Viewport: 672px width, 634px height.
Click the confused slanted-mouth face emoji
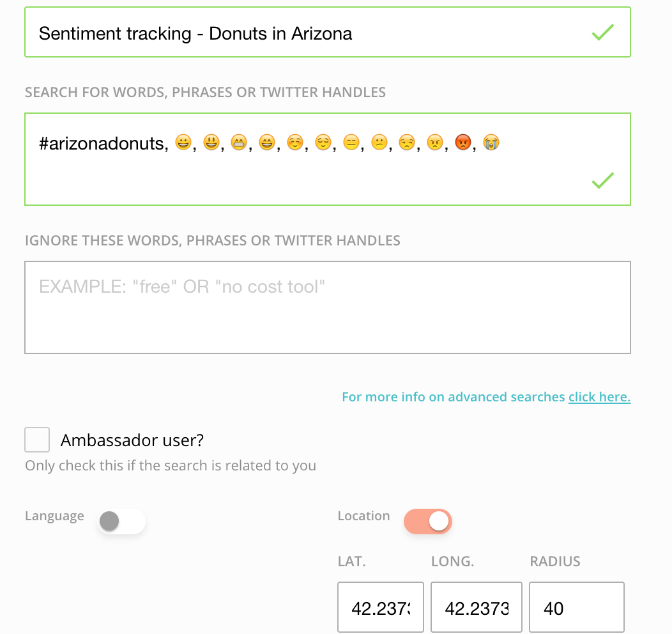tap(378, 143)
